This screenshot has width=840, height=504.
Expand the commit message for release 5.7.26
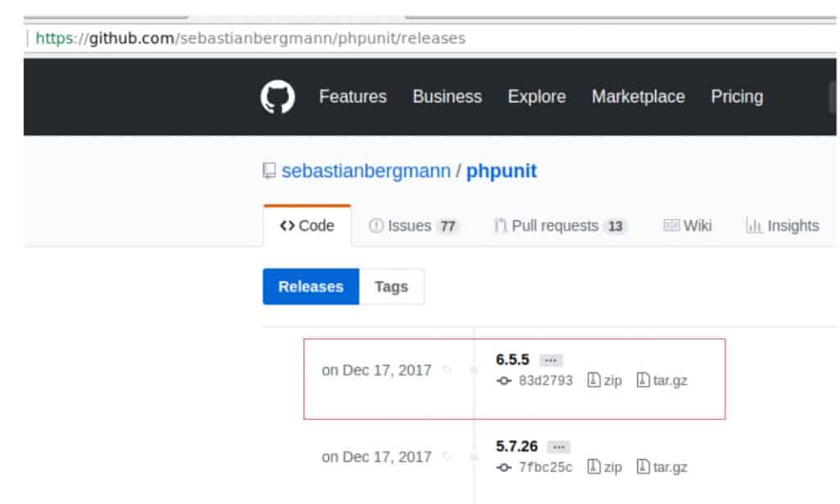coord(559,446)
